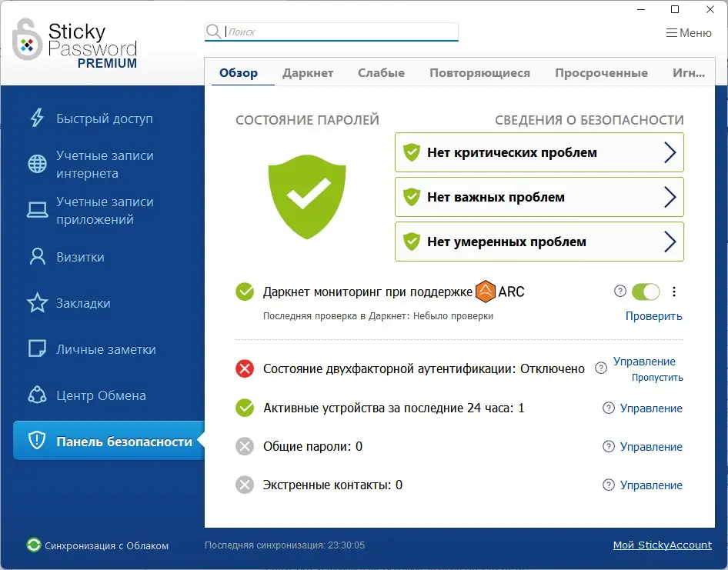
Task: Open the Слабые passwords tab
Action: click(381, 73)
